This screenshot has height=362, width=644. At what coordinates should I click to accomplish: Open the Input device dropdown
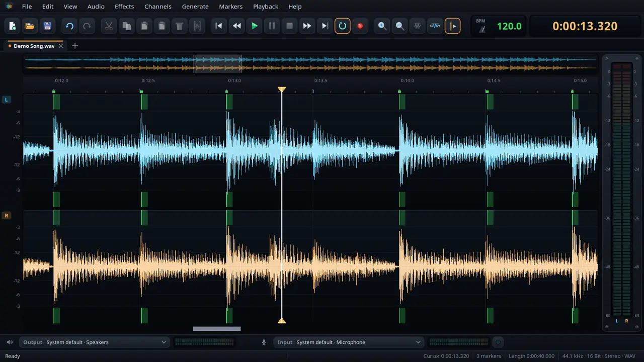[x=349, y=342]
